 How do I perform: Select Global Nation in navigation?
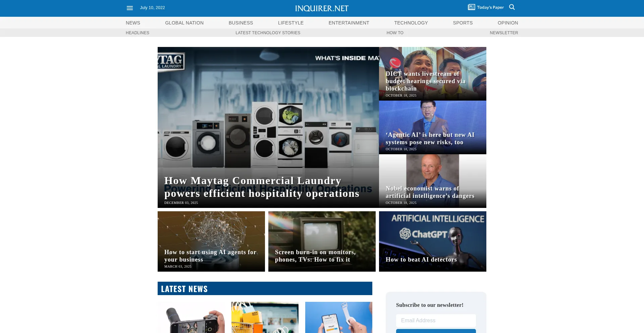pyautogui.click(x=184, y=23)
